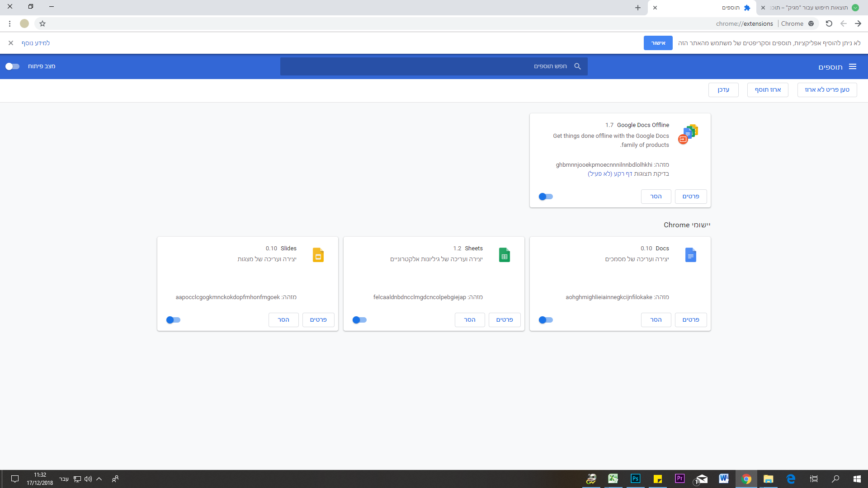Click the Chrome icon in the taskbar
The height and width of the screenshot is (488, 868).
(746, 479)
